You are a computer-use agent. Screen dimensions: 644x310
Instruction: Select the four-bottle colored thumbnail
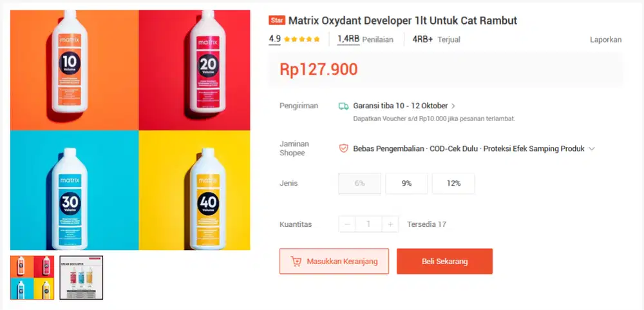(32, 278)
